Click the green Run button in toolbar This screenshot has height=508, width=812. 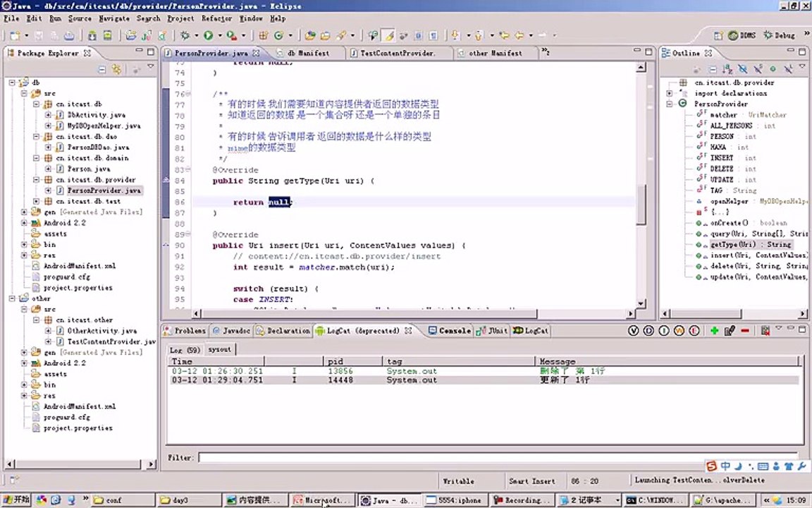click(208, 35)
